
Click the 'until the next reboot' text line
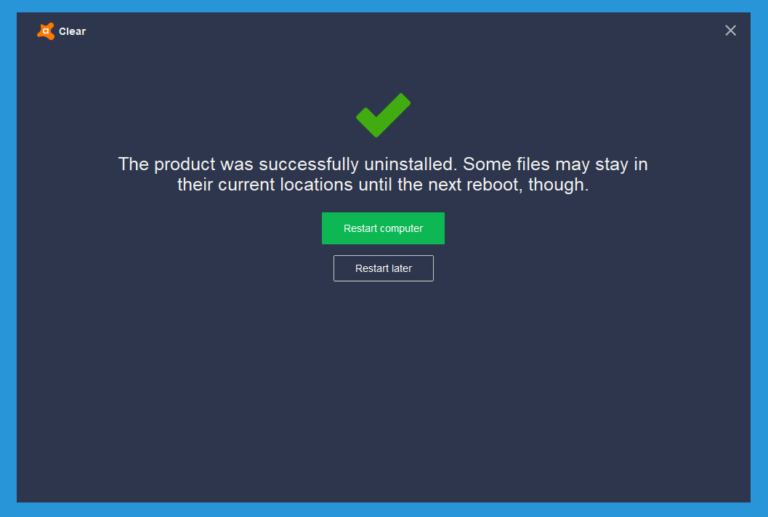[383, 185]
